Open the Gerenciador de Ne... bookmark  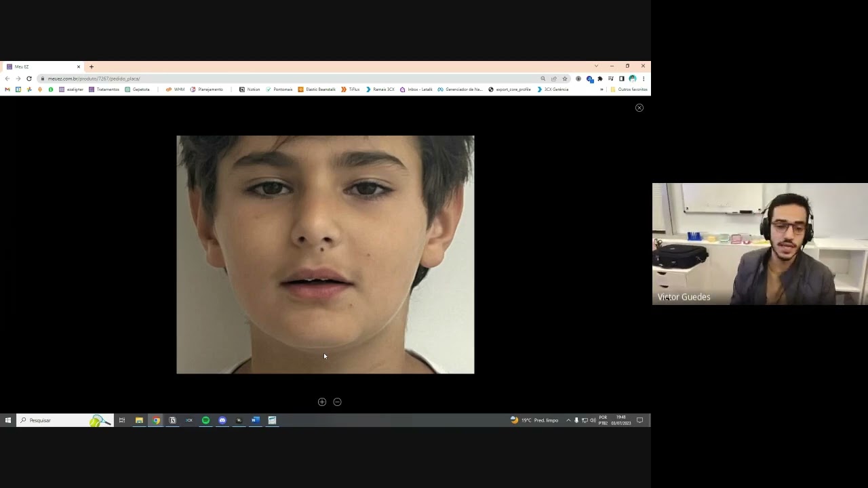[x=460, y=89]
